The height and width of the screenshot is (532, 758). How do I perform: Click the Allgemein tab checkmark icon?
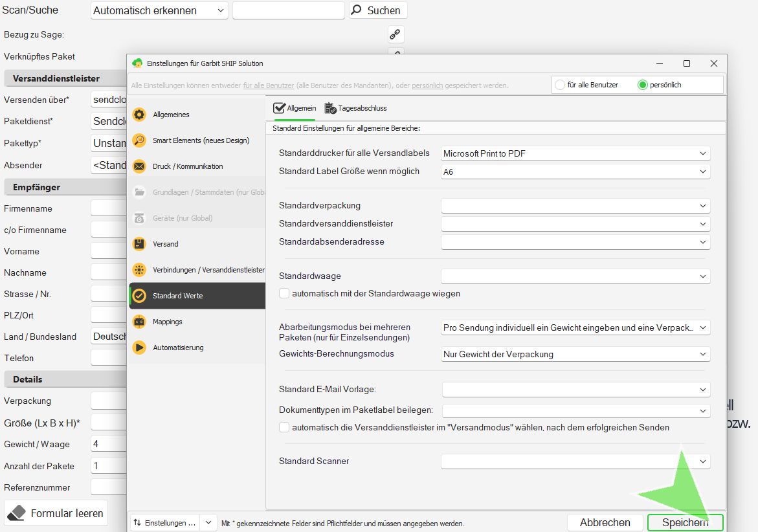click(279, 108)
